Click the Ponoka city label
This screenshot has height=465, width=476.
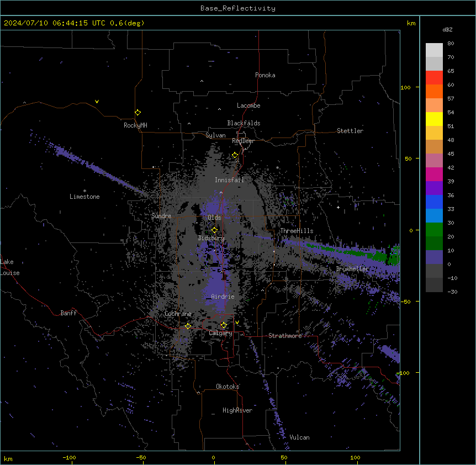tap(265, 75)
